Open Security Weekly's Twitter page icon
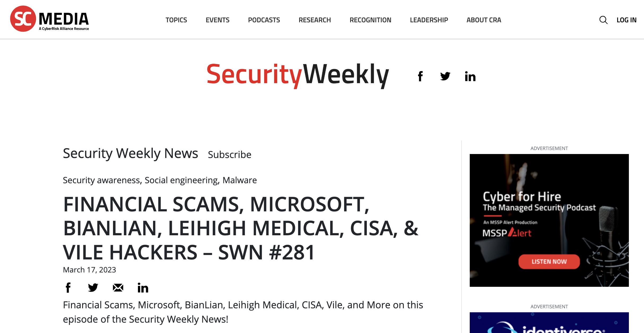This screenshot has height=333, width=644. click(x=445, y=76)
